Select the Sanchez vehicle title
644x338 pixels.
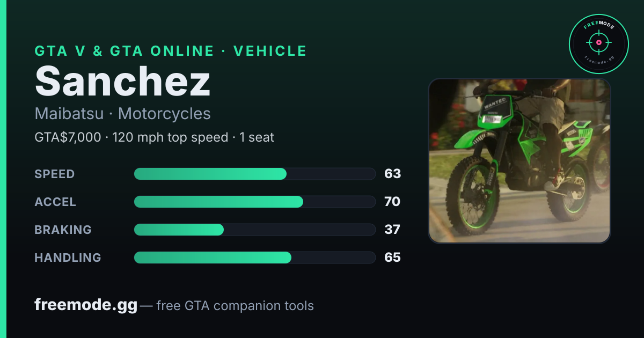point(123,81)
